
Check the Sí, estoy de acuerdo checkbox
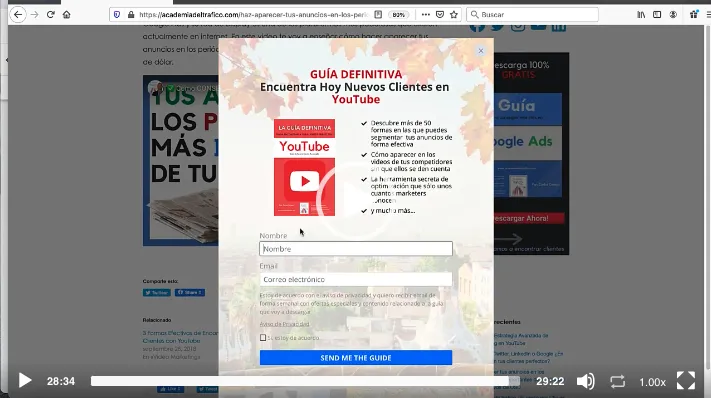(263, 338)
